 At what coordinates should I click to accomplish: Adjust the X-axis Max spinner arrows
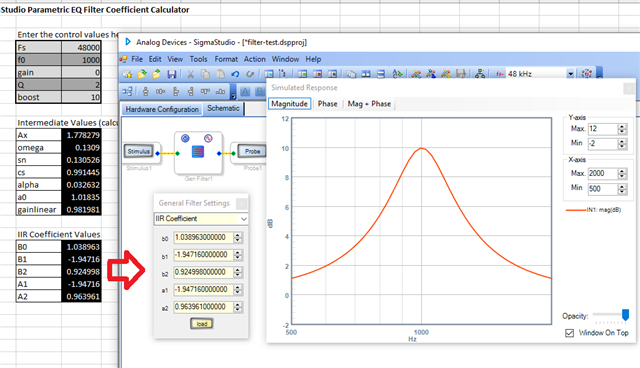[x=622, y=173]
